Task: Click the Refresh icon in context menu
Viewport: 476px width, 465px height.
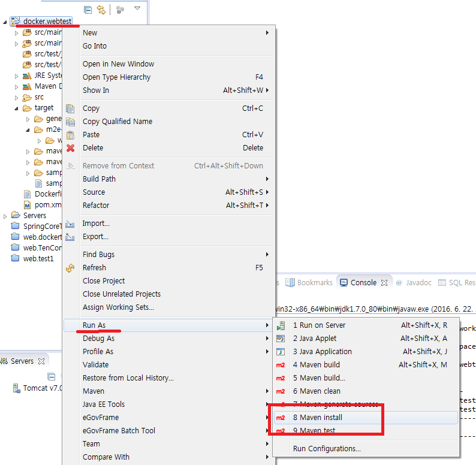Action: click(70, 268)
